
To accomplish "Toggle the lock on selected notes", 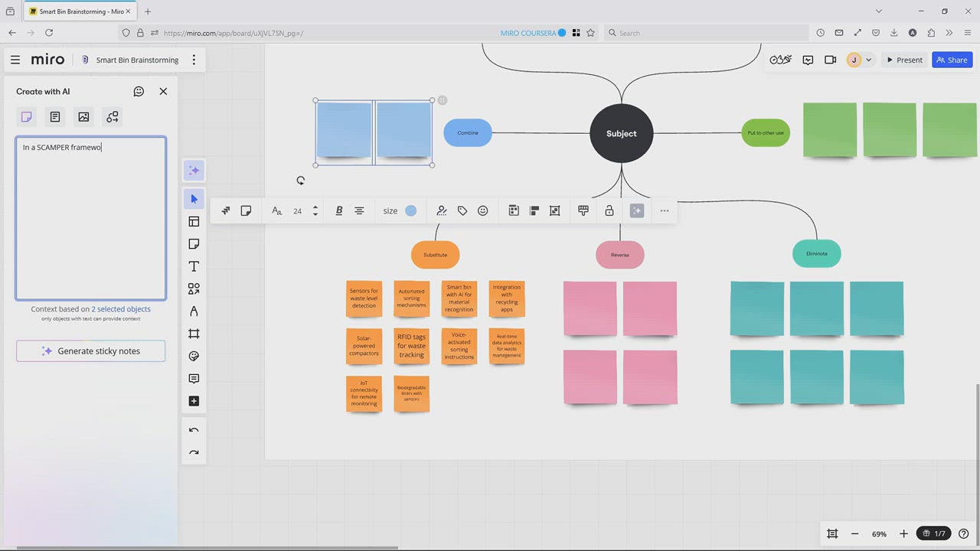I will 609,210.
